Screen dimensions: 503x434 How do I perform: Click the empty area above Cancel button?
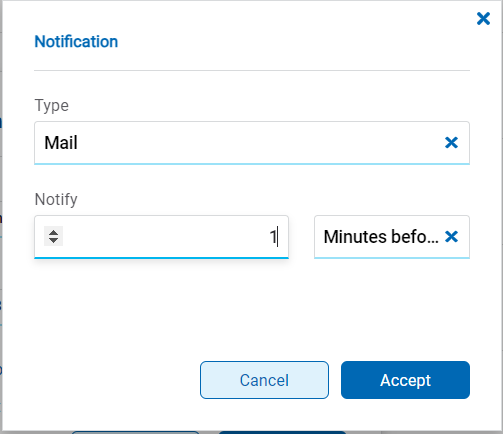point(264,310)
